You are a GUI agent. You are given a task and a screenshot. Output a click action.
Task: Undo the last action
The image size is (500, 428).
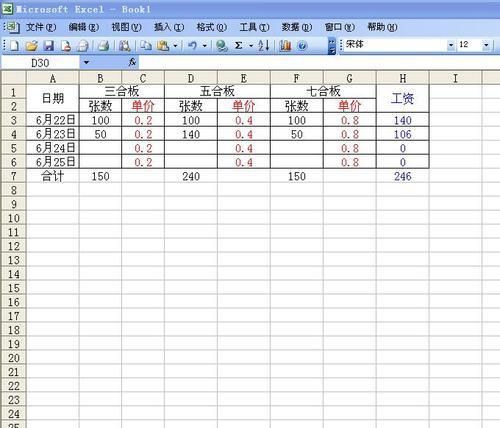coord(192,45)
